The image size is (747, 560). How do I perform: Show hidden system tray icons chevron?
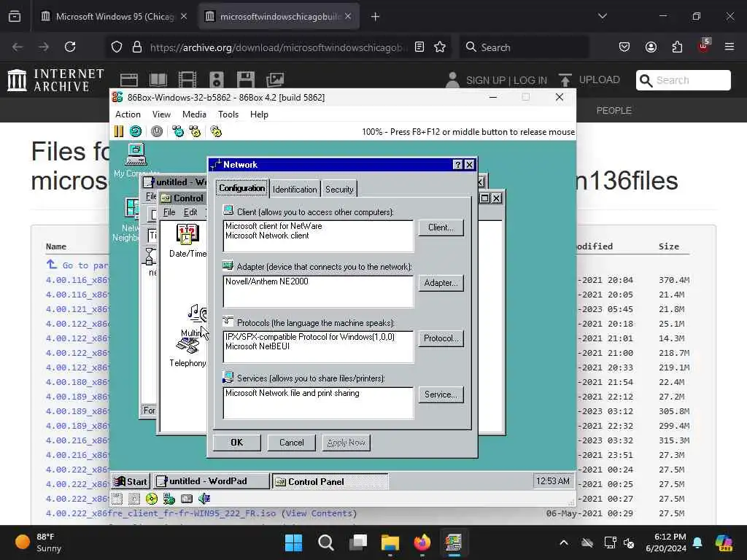coord(564,542)
